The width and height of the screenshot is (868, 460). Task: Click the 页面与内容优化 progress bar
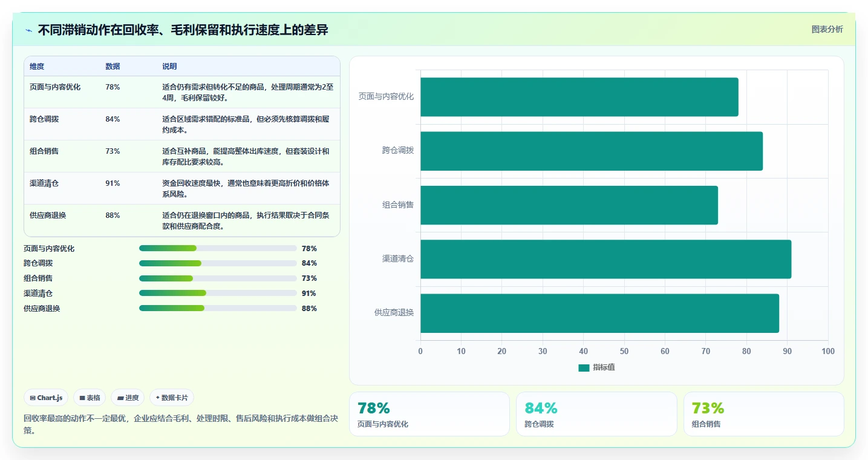(218, 248)
